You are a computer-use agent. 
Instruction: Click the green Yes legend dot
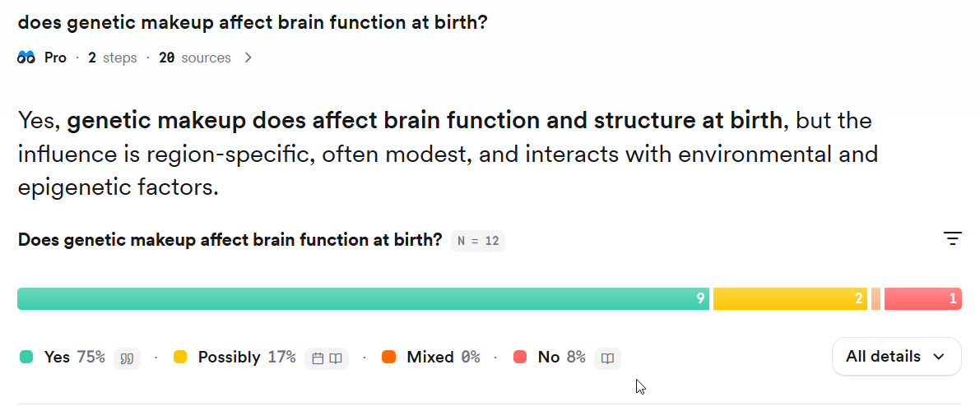click(26, 358)
